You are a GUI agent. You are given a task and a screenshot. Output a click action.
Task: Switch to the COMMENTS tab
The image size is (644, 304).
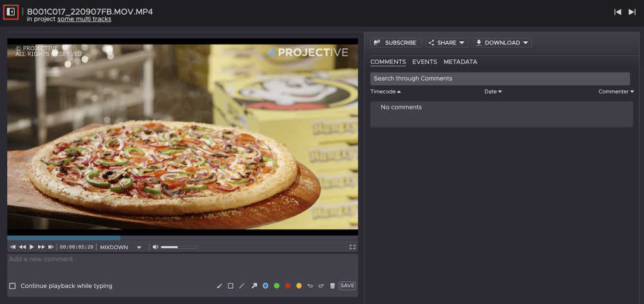[388, 62]
